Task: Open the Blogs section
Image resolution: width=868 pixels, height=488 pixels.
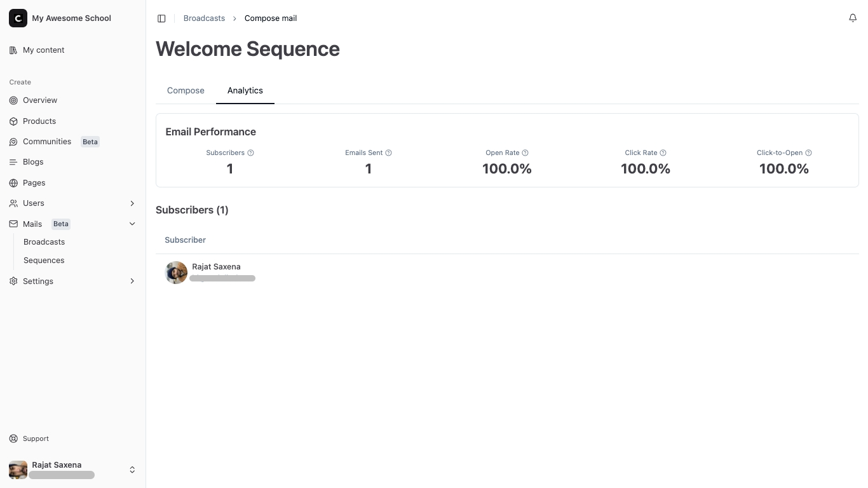Action: click(32, 161)
